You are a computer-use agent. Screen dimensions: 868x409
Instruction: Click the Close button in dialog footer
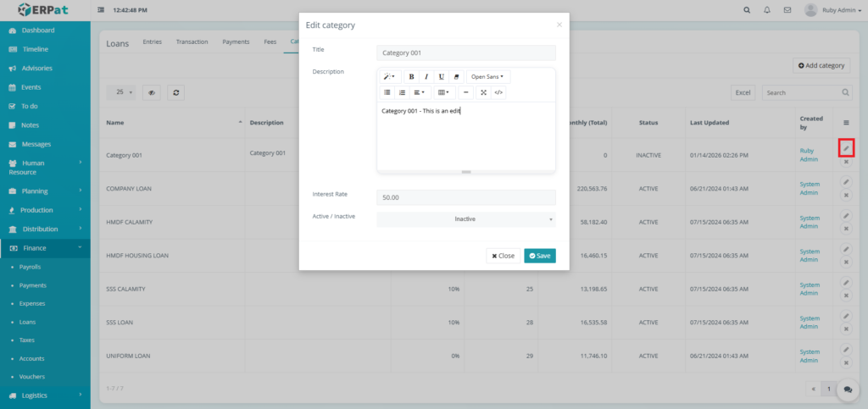[x=503, y=256]
